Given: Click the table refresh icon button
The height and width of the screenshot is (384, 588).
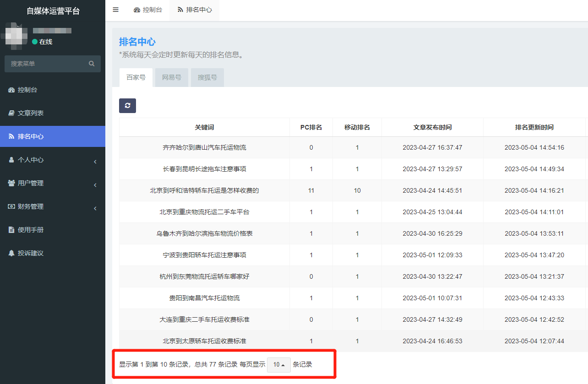Looking at the screenshot, I should pyautogui.click(x=127, y=105).
